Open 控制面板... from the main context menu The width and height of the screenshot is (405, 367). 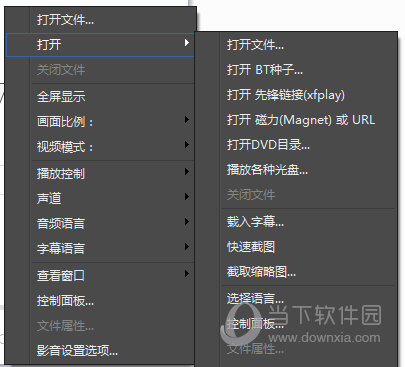100,301
